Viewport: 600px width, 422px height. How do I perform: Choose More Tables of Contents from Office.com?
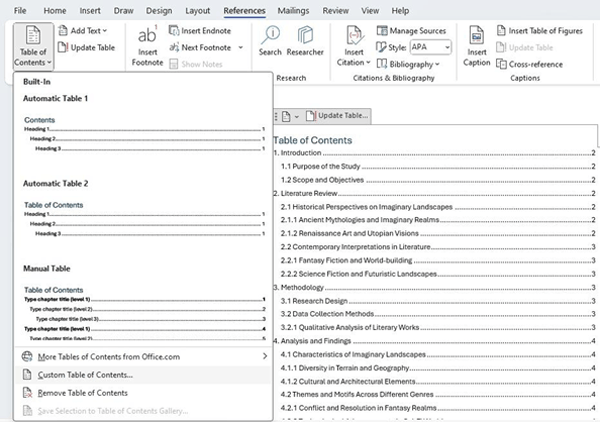pos(143,357)
